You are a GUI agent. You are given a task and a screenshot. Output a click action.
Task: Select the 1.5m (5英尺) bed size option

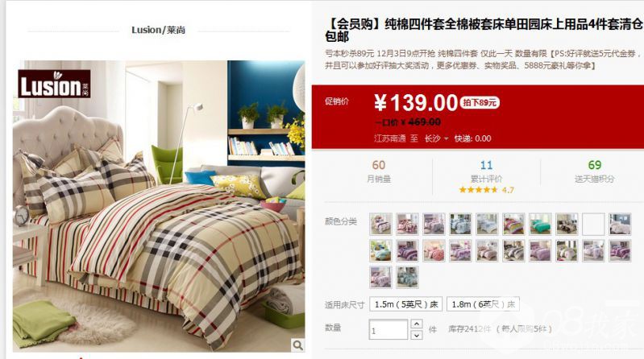405,304
